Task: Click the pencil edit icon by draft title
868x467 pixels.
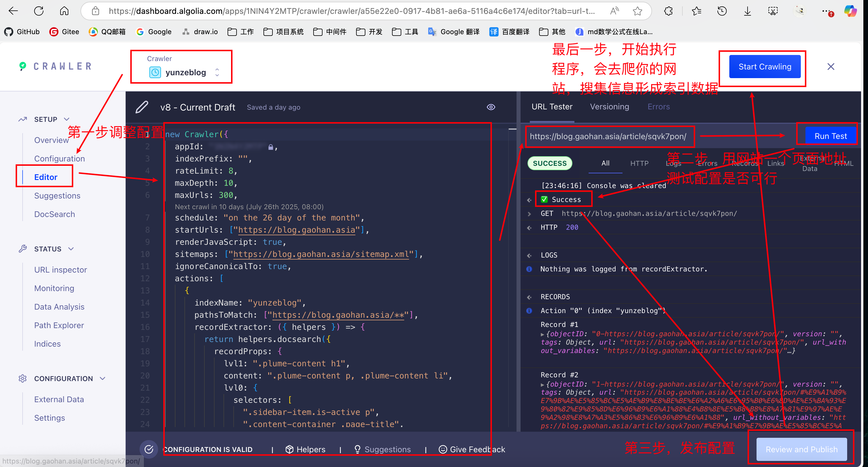Action: (142, 107)
